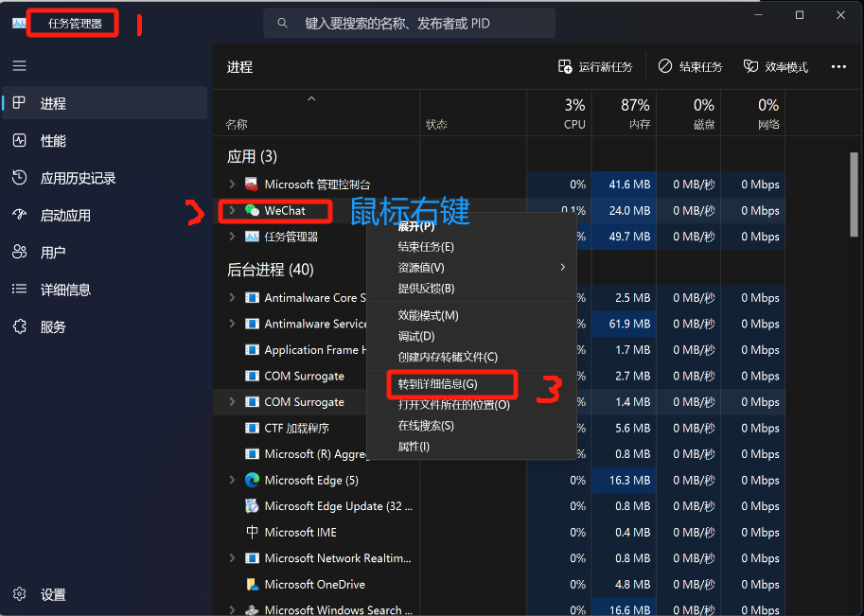
Task: Choose Search online (在线搜索)
Action: point(471,426)
